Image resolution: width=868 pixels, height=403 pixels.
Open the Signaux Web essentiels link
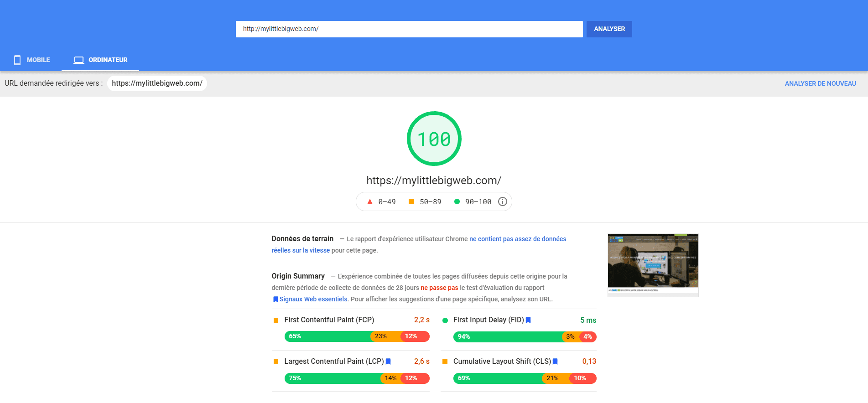(x=313, y=299)
